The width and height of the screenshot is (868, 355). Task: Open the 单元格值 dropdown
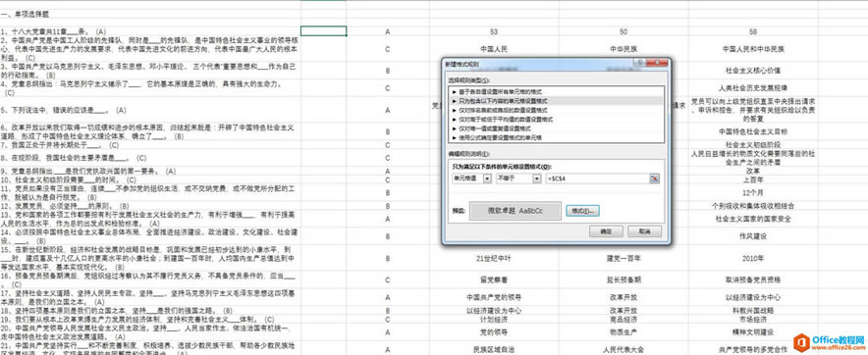click(x=487, y=178)
